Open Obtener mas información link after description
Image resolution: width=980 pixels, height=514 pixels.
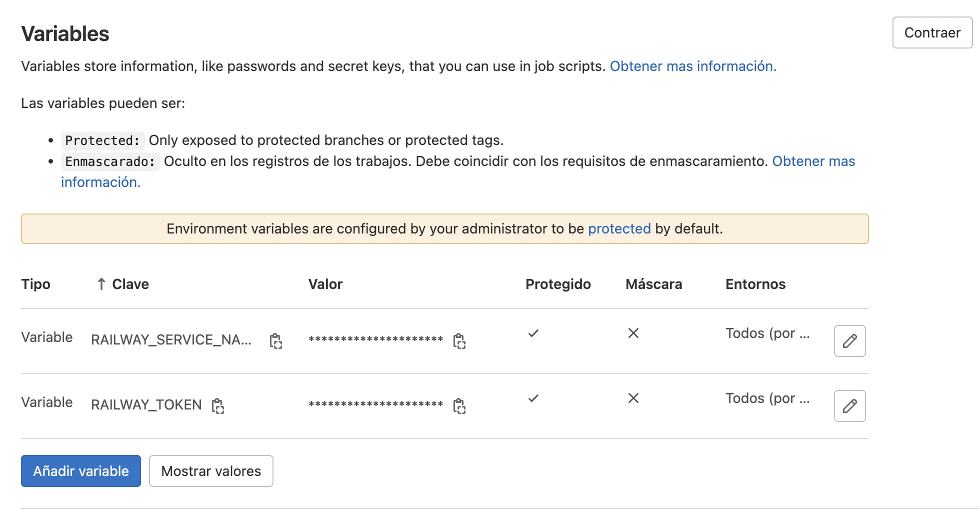692,66
